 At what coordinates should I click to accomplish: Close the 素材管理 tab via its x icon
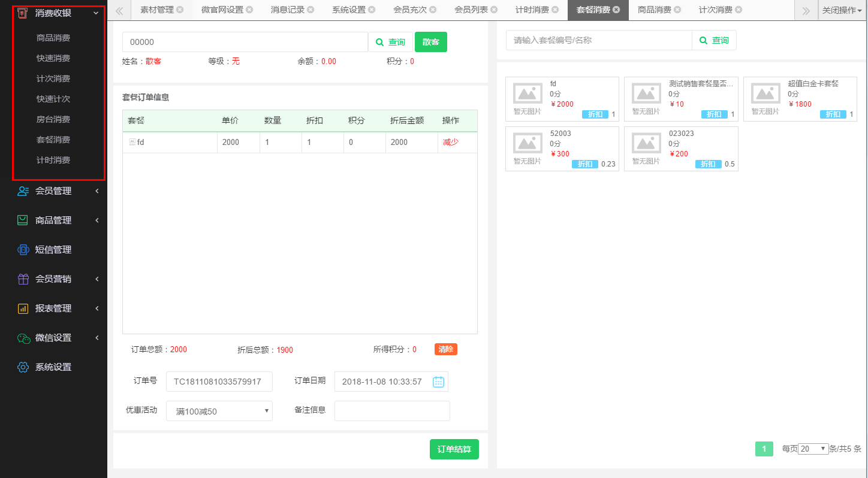click(x=180, y=10)
